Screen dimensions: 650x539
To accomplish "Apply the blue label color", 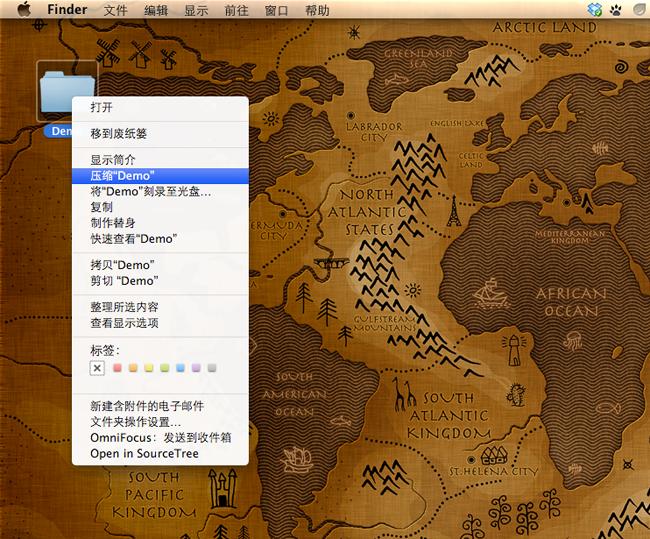I will point(180,368).
